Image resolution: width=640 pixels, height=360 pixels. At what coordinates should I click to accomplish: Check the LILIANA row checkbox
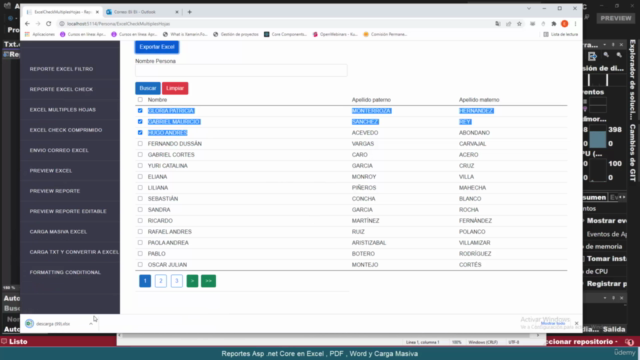(140, 188)
